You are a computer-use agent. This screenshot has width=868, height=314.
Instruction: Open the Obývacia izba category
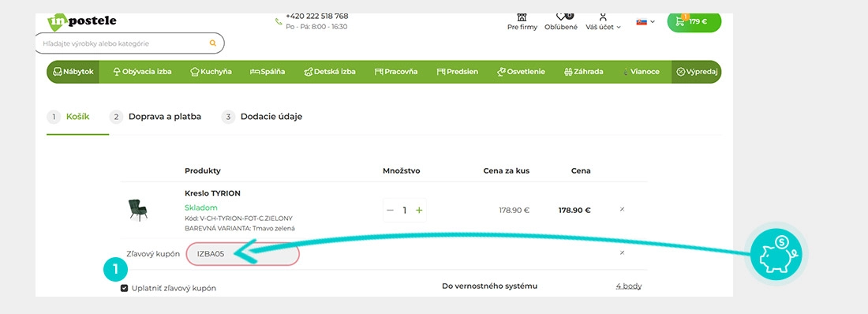(x=142, y=72)
